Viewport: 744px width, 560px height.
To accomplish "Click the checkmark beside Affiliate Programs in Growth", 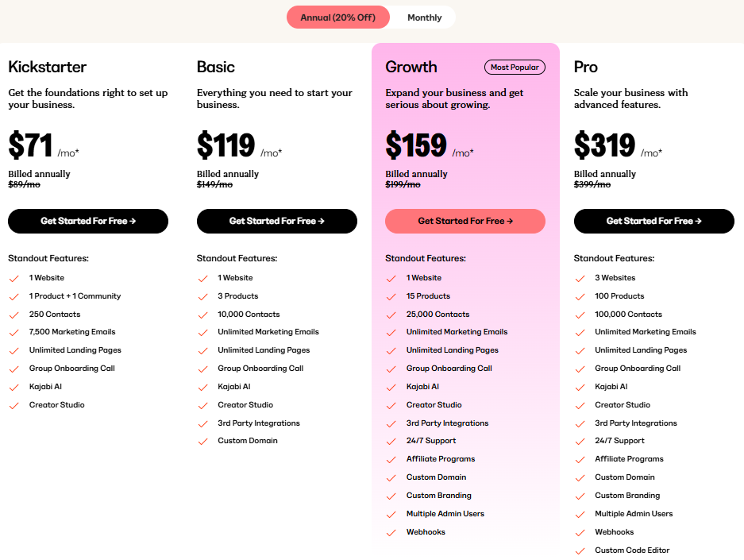I will (x=391, y=459).
